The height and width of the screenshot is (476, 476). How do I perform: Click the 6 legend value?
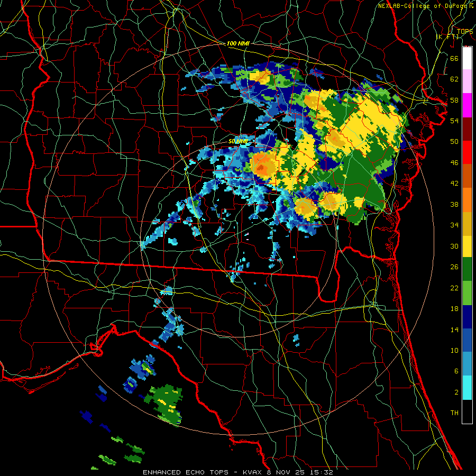tap(456, 371)
